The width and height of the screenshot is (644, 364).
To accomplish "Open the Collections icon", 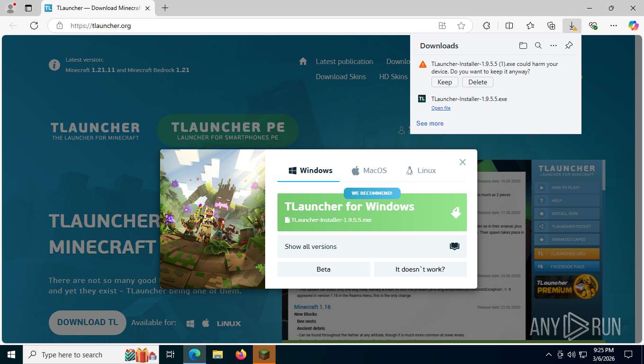I will point(551,26).
